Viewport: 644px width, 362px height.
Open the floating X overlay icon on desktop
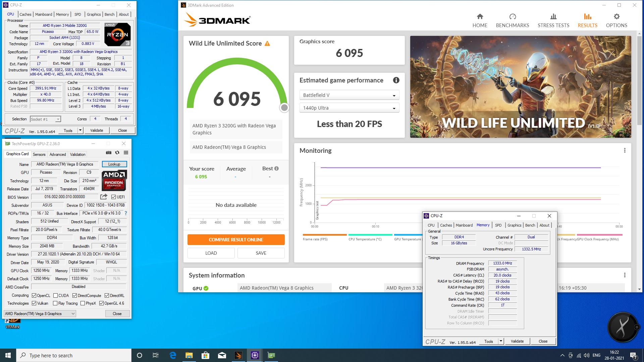pyautogui.click(x=623, y=327)
